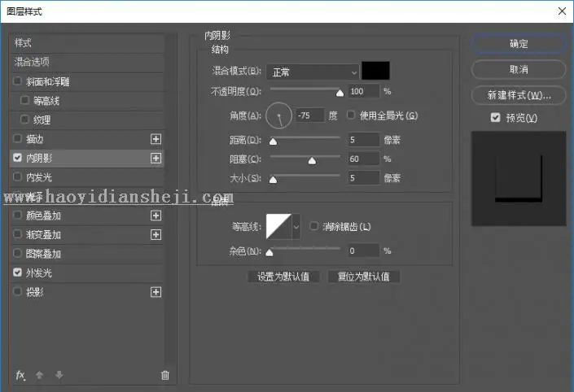Toggle the 使用全局光 checkbox
Image resolution: width=574 pixels, height=392 pixels.
(351, 115)
